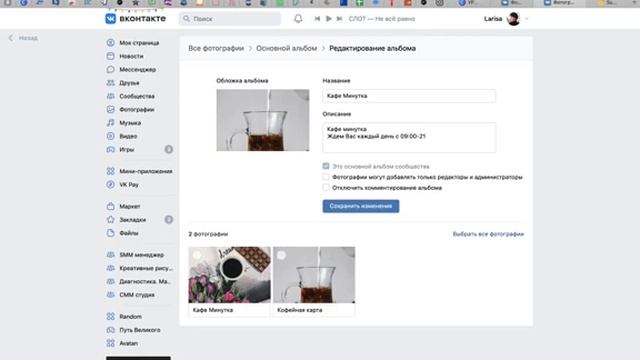Play the current track in header
Viewport: 640px width, 360px height.
point(328,19)
